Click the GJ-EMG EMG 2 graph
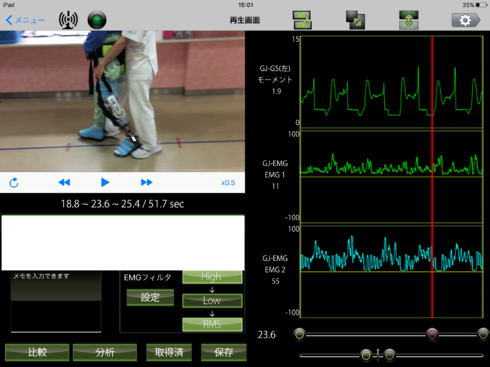 (x=391, y=272)
